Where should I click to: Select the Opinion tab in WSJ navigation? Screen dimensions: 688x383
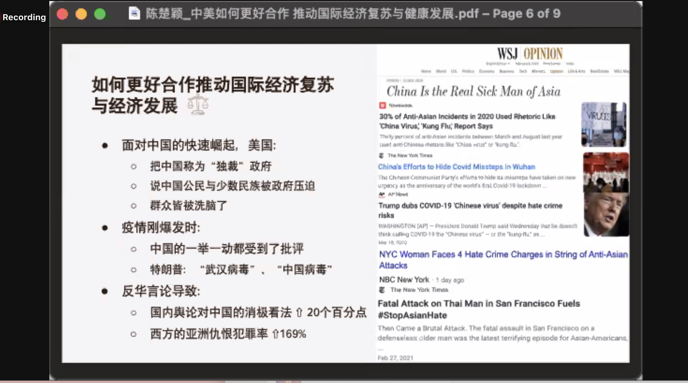click(556, 71)
